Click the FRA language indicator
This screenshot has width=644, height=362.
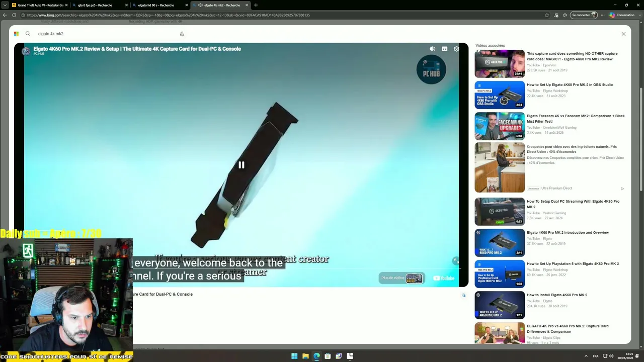point(596,356)
